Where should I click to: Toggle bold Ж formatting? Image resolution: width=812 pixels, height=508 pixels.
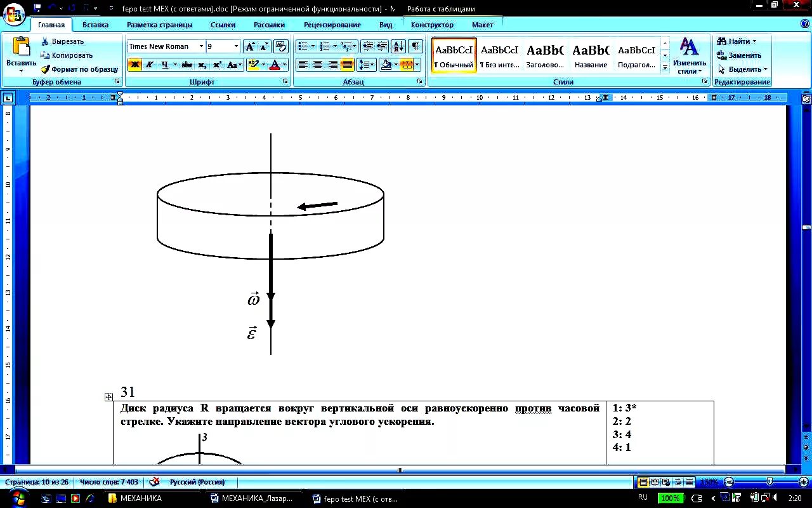pos(134,65)
